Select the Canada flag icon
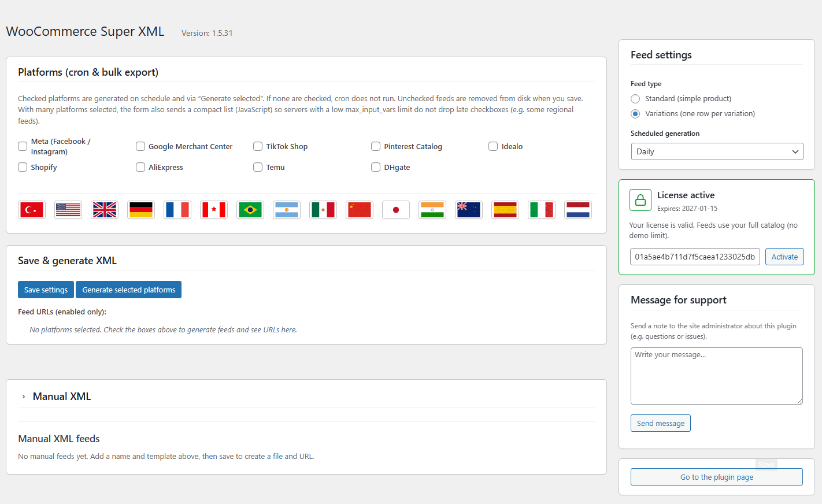Image resolution: width=822 pixels, height=504 pixels. click(214, 210)
